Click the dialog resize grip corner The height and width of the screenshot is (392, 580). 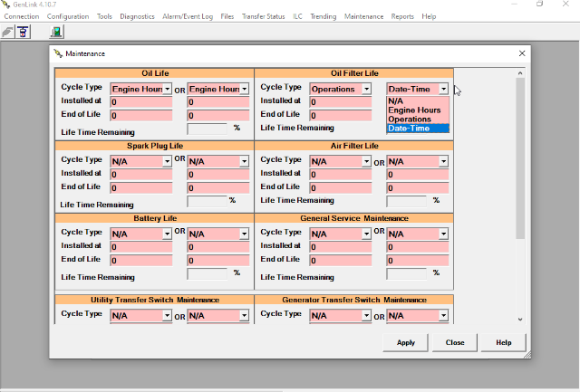coord(527,355)
